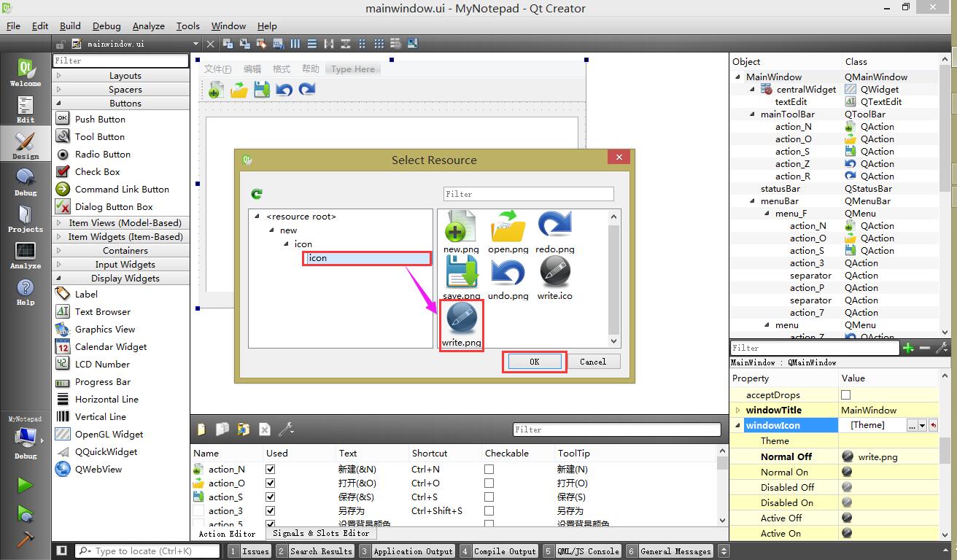Toggle Used checkbox for action_S

pyautogui.click(x=271, y=497)
